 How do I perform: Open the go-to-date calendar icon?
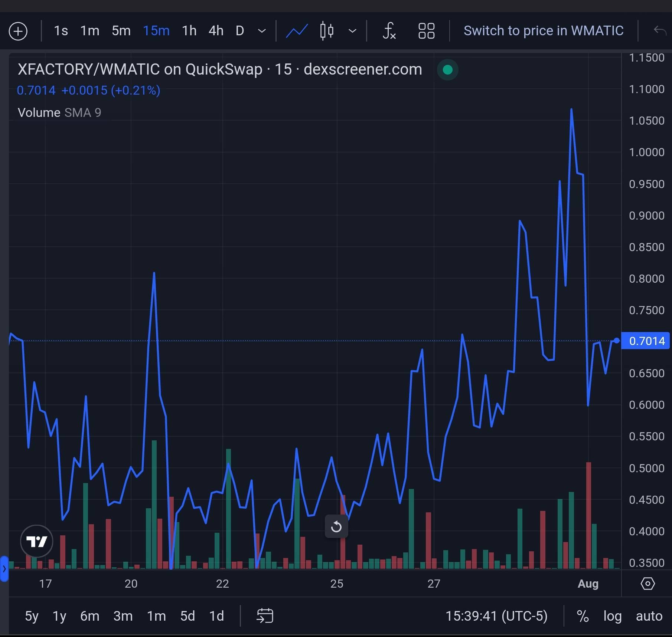coord(265,616)
